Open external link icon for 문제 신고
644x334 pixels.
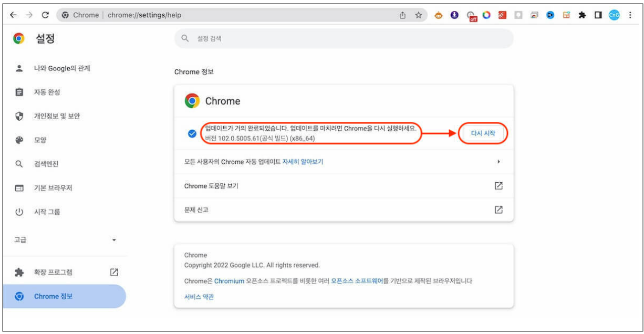coord(498,210)
